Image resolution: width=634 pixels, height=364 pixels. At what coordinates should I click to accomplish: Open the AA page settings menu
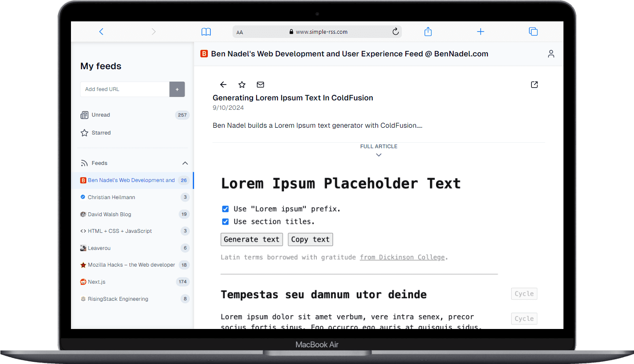pyautogui.click(x=240, y=32)
